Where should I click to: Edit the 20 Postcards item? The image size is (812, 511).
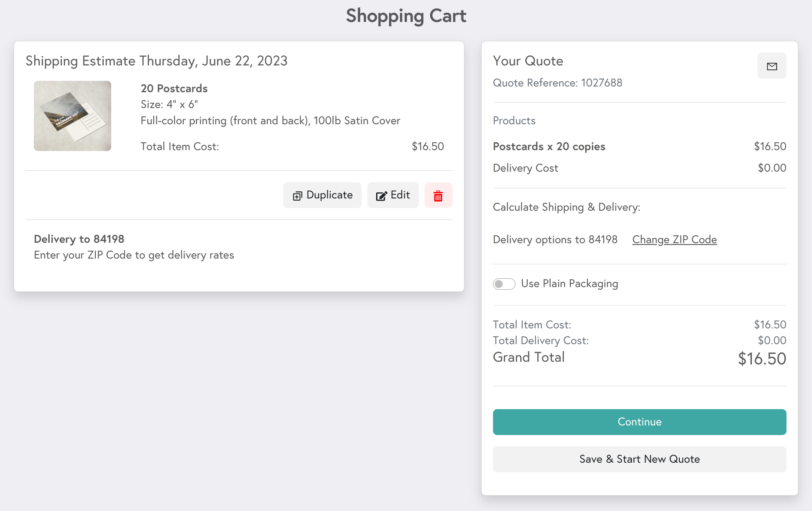[x=393, y=195]
